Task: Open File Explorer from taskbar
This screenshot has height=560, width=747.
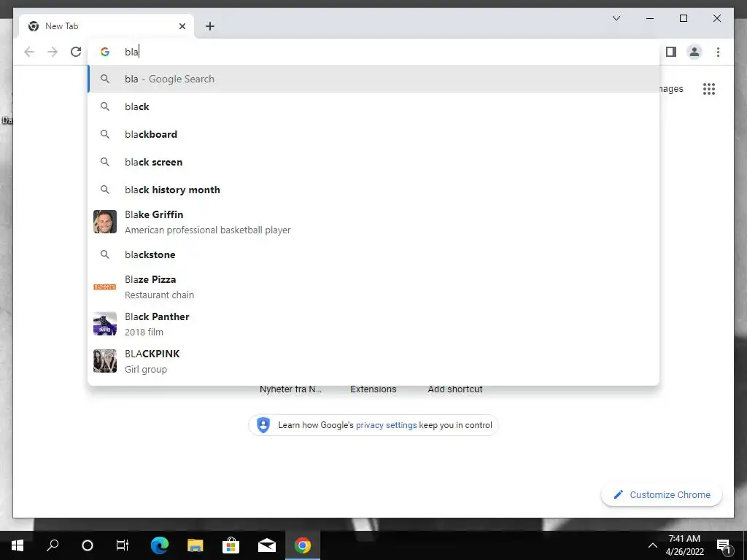Action: [x=196, y=545]
